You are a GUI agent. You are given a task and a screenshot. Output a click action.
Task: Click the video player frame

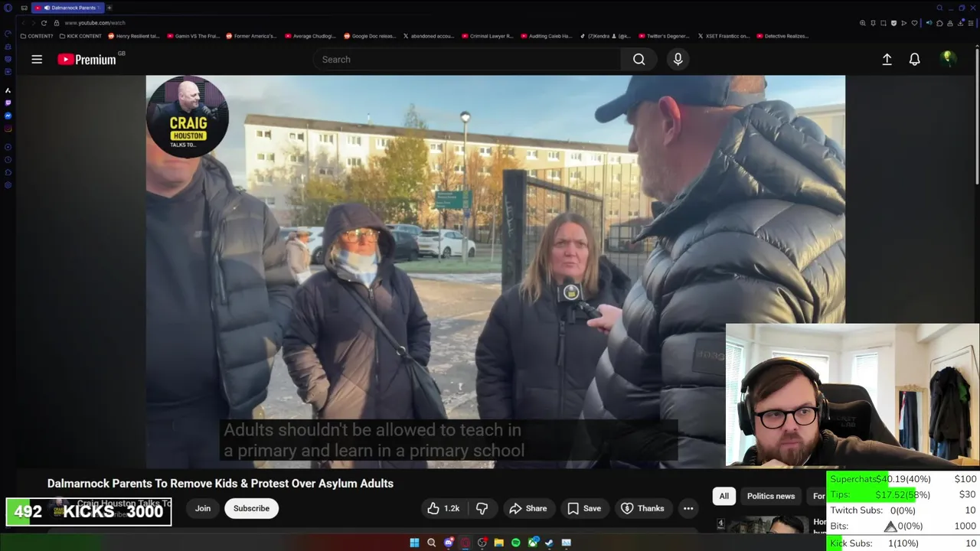pos(495,272)
